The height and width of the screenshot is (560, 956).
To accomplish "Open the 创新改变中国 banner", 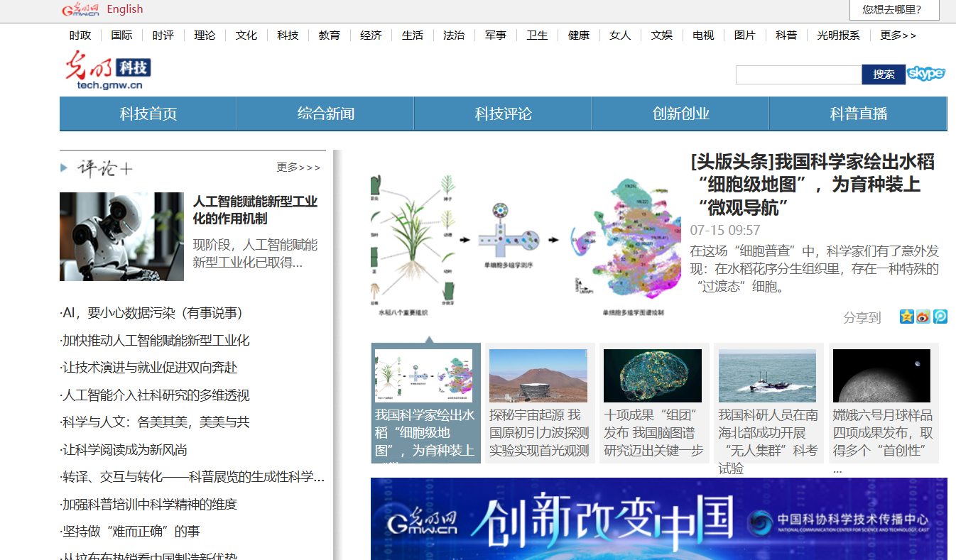I will coord(658,519).
